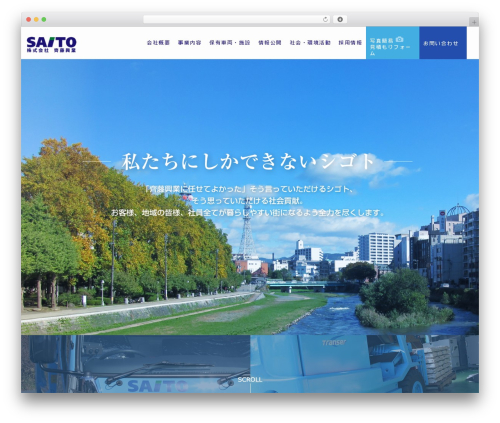
Task: Open a new tab with the plus button
Action: tap(474, 22)
